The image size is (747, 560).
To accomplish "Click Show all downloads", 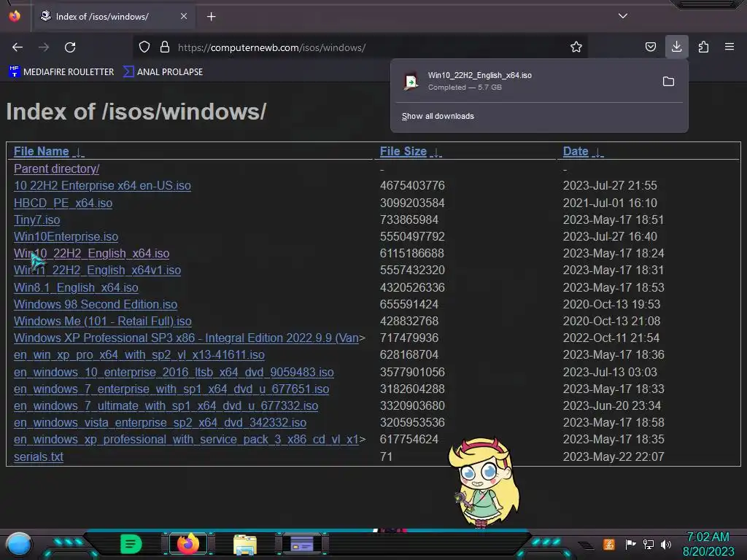I will [438, 116].
